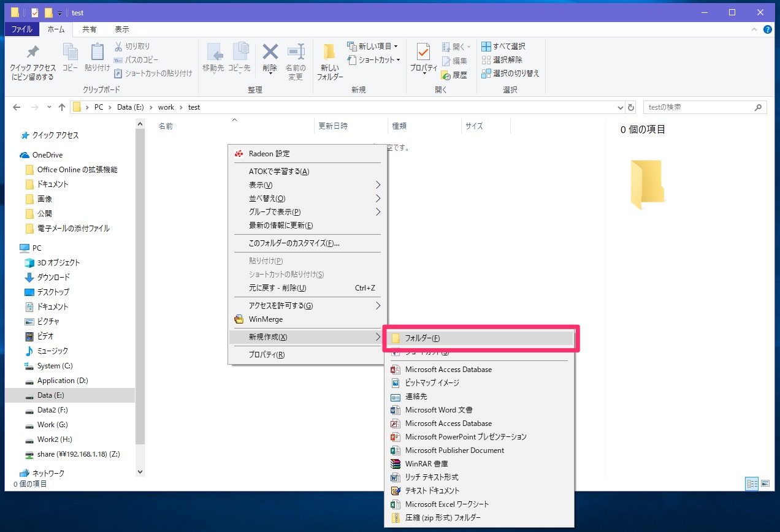Click Select none (選択解除)
The width and height of the screenshot is (780, 532).
[502, 60]
